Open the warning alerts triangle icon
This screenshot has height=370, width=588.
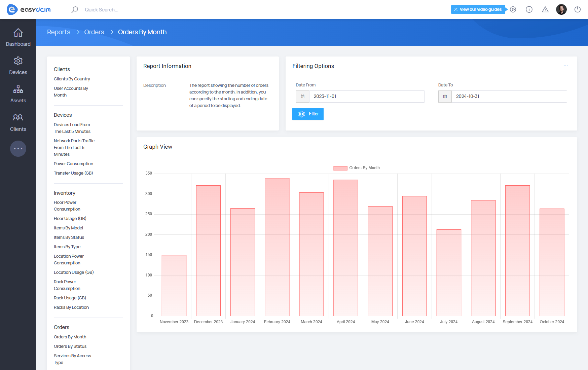545,9
